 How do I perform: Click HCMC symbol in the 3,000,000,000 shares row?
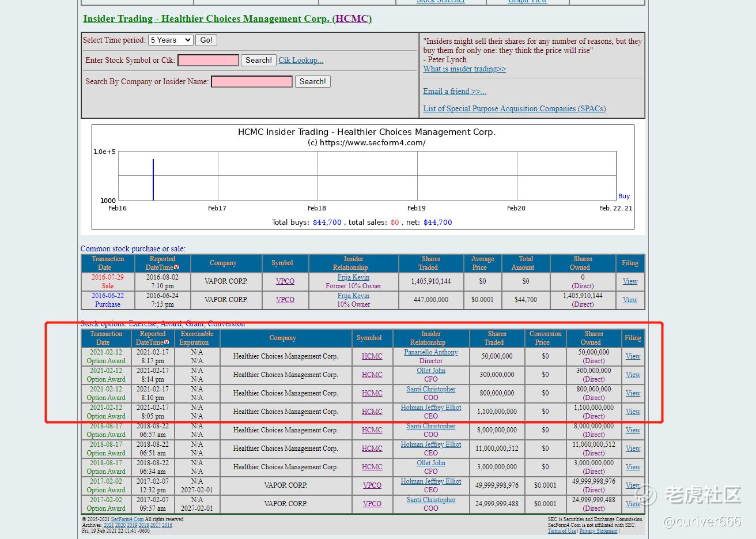coord(372,467)
